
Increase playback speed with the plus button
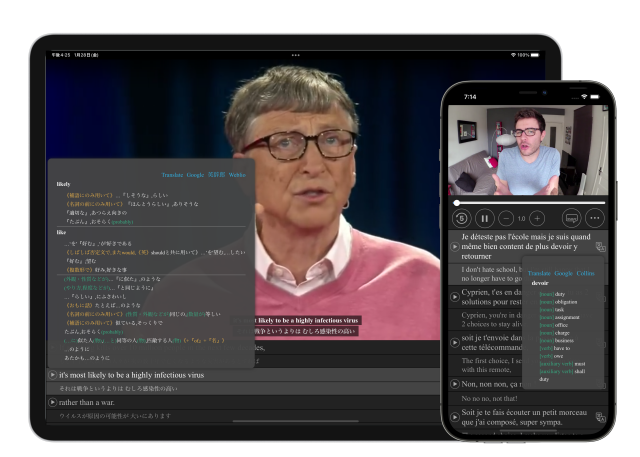(x=537, y=219)
